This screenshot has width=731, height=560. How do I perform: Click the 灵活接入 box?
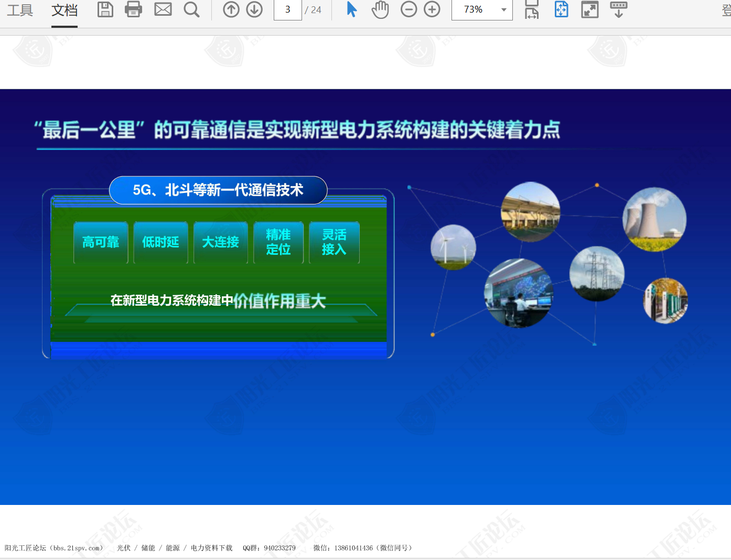(334, 242)
